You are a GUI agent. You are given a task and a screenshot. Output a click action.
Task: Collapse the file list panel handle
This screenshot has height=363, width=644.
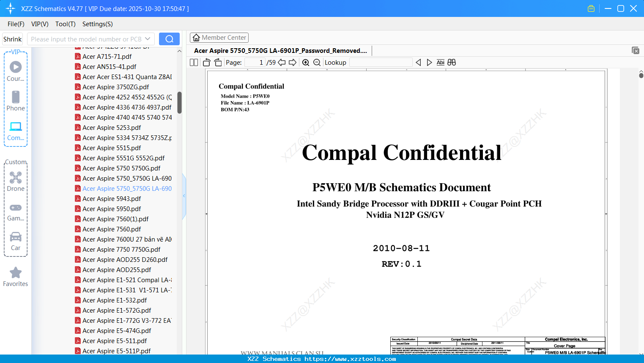[x=184, y=196]
